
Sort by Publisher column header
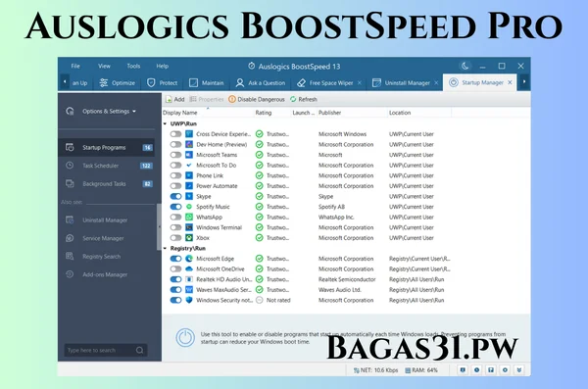329,113
